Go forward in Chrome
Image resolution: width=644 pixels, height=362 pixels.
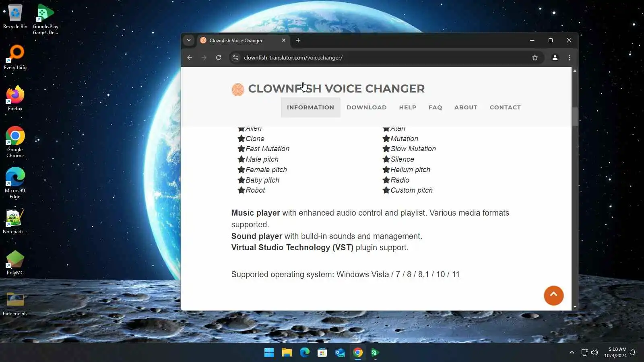click(204, 58)
